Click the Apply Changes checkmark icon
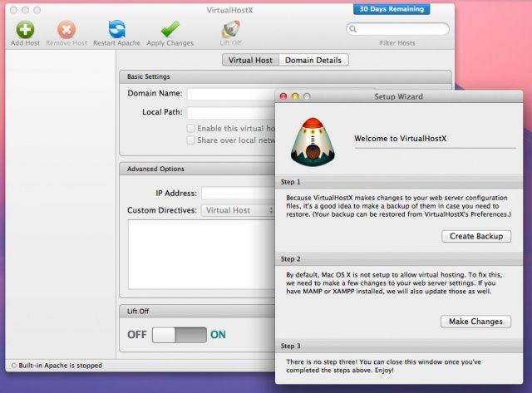 point(170,29)
